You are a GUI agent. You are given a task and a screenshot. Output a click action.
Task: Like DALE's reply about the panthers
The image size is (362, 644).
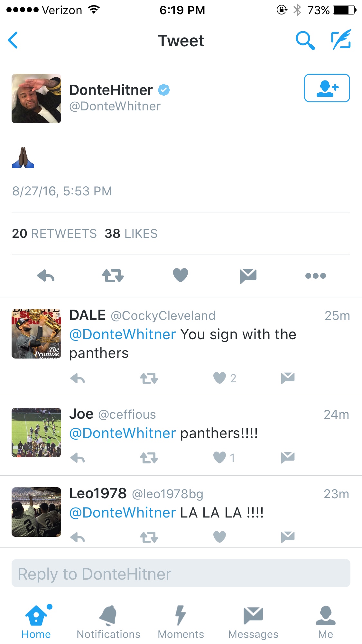(220, 378)
